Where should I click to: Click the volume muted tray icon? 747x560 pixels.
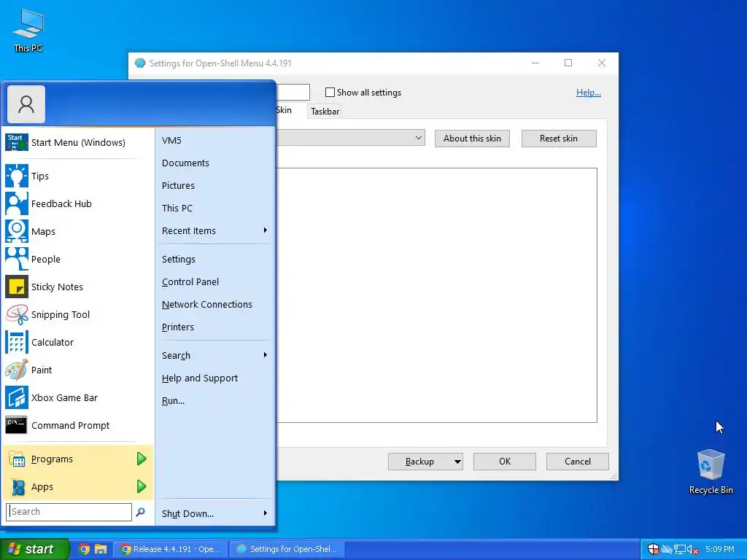[693, 550]
